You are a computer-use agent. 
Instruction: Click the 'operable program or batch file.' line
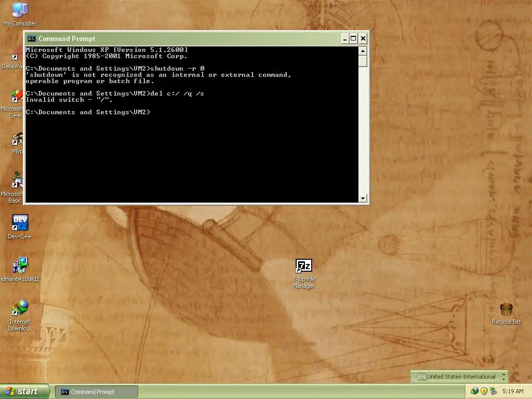pos(90,81)
